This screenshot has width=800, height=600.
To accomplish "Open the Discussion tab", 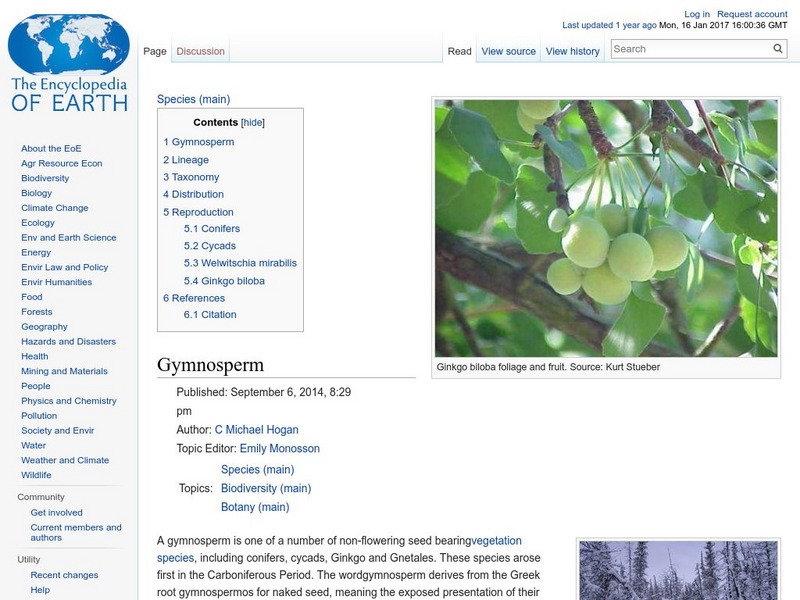I will point(201,51).
